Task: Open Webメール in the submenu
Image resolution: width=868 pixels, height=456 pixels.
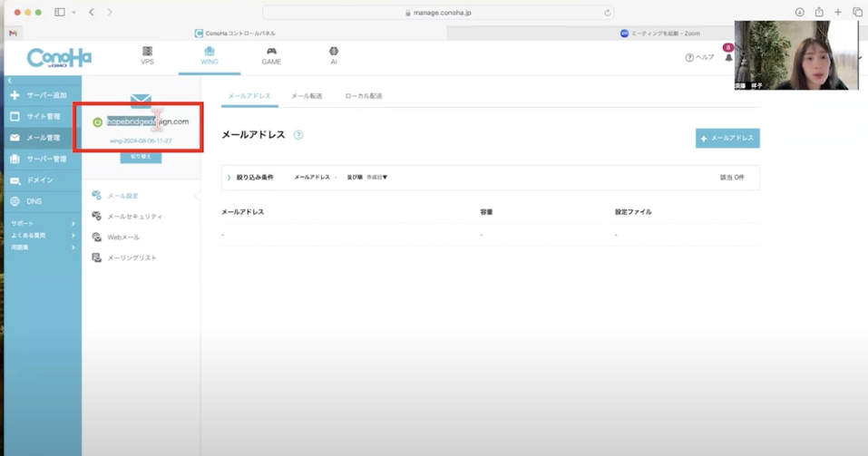Action: [x=123, y=238]
